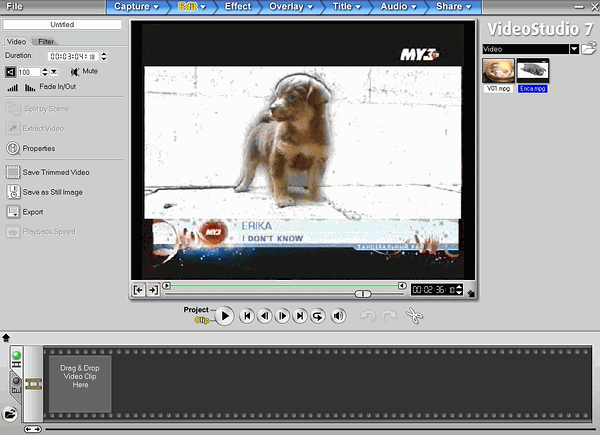The image size is (600, 435).
Task: Adjust volume using the spinner next to 100
Action: click(45, 72)
